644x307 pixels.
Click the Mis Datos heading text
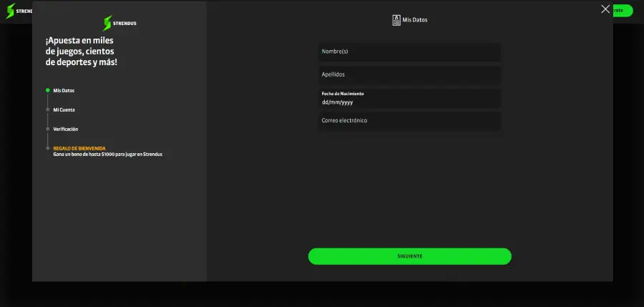coord(415,20)
